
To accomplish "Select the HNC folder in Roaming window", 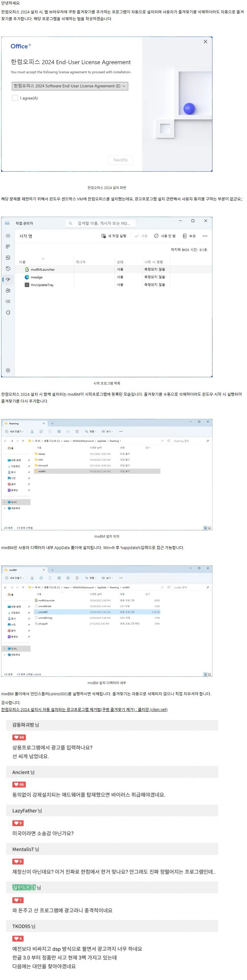I will click(97, 459).
